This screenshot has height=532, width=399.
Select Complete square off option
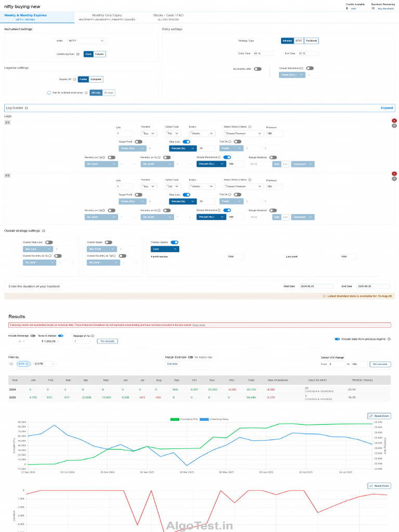point(96,79)
